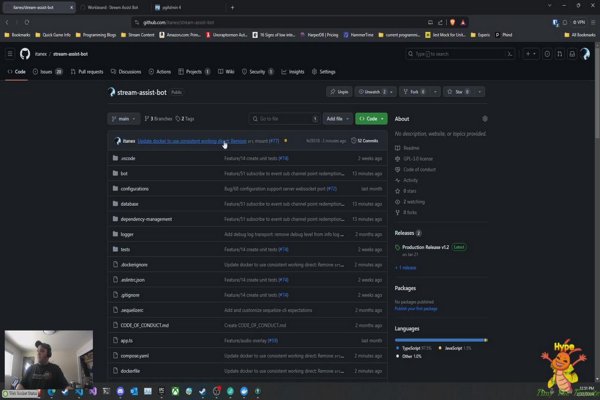
Task: Open the create new plus dropdown
Action: pyautogui.click(x=530, y=54)
